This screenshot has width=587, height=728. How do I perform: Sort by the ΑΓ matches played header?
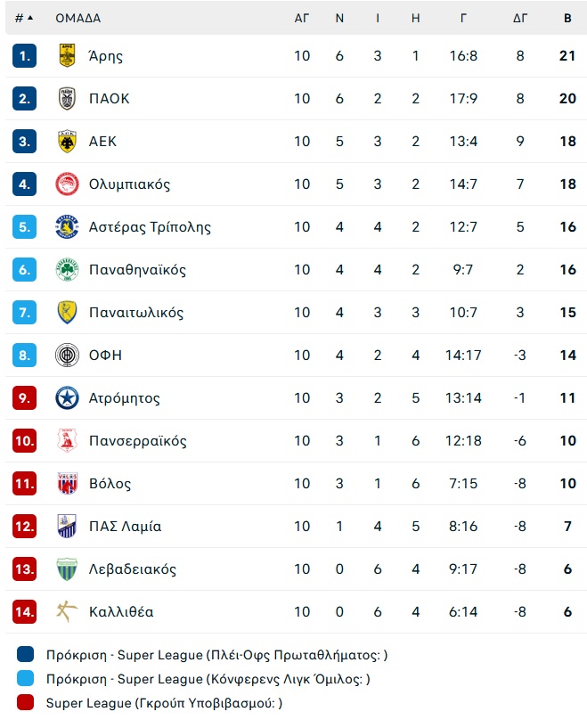pos(302,18)
